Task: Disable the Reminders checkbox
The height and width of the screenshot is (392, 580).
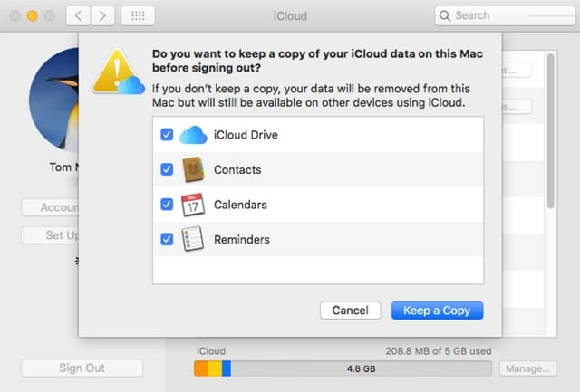Action: point(167,240)
